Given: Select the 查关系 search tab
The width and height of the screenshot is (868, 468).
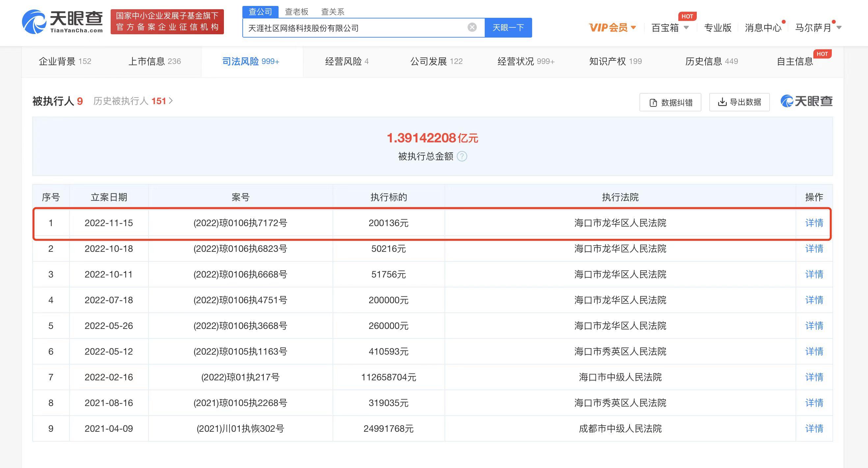Looking at the screenshot, I should tap(333, 12).
